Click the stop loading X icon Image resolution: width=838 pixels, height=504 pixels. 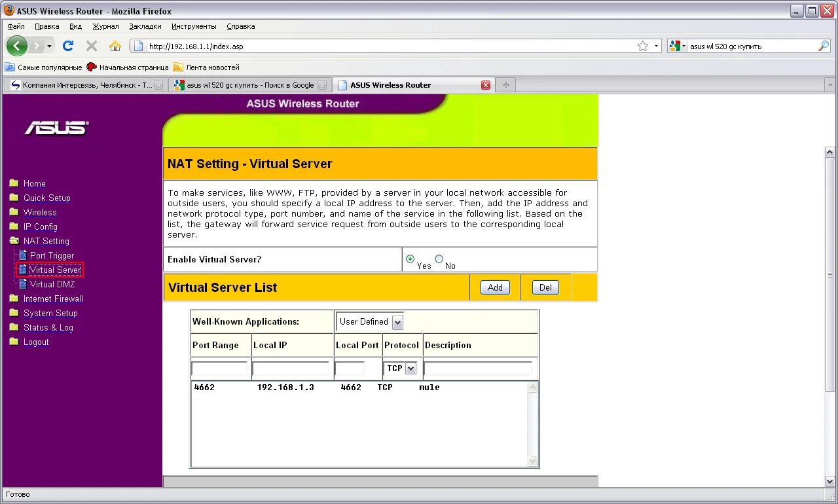click(x=92, y=46)
